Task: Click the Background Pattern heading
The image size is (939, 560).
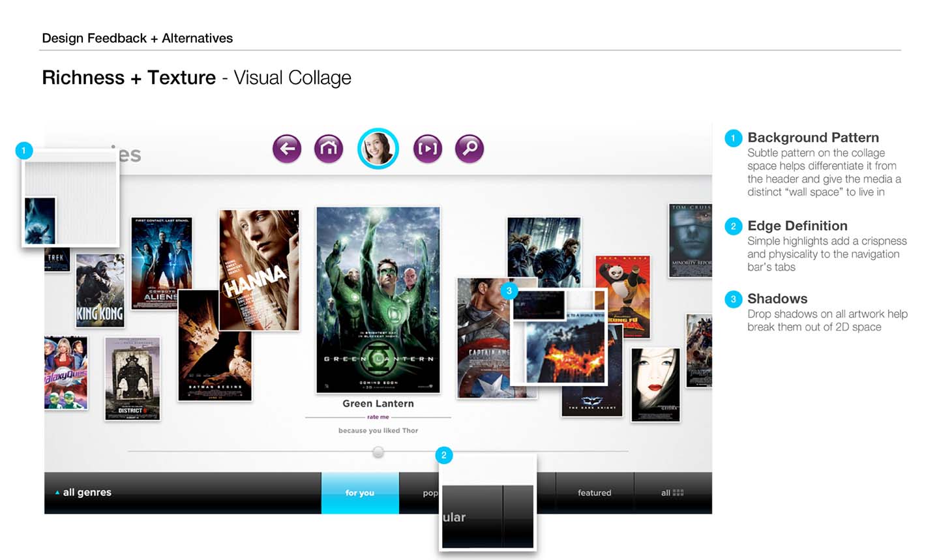Action: click(x=813, y=138)
